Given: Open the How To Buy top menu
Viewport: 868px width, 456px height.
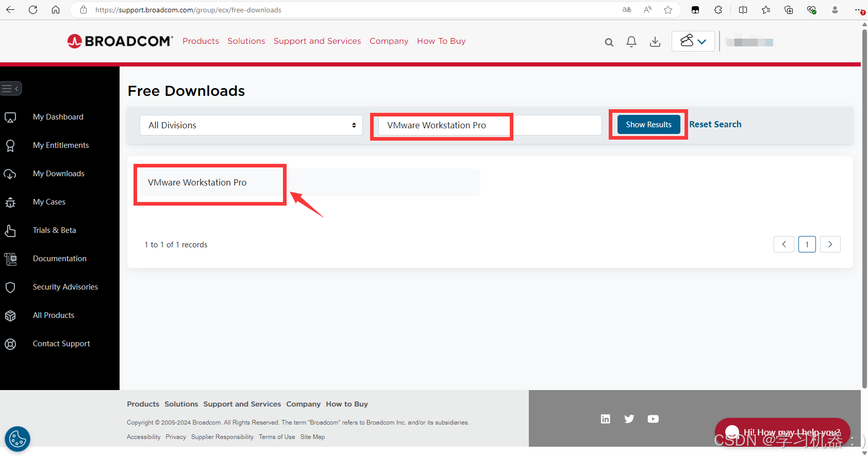Looking at the screenshot, I should click(441, 41).
